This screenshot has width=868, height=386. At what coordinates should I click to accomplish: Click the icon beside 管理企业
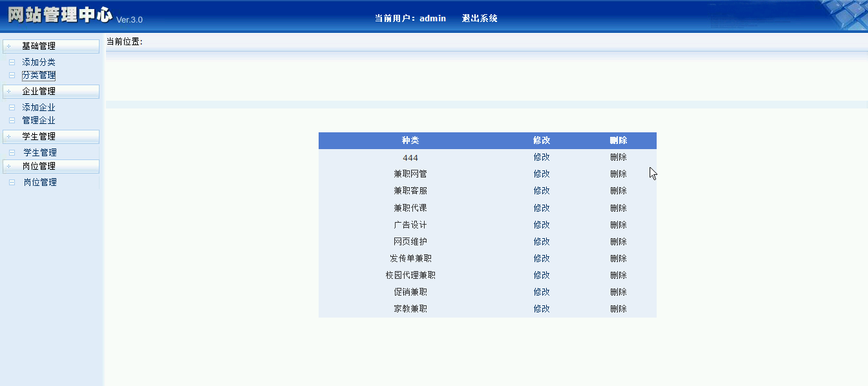(x=12, y=121)
